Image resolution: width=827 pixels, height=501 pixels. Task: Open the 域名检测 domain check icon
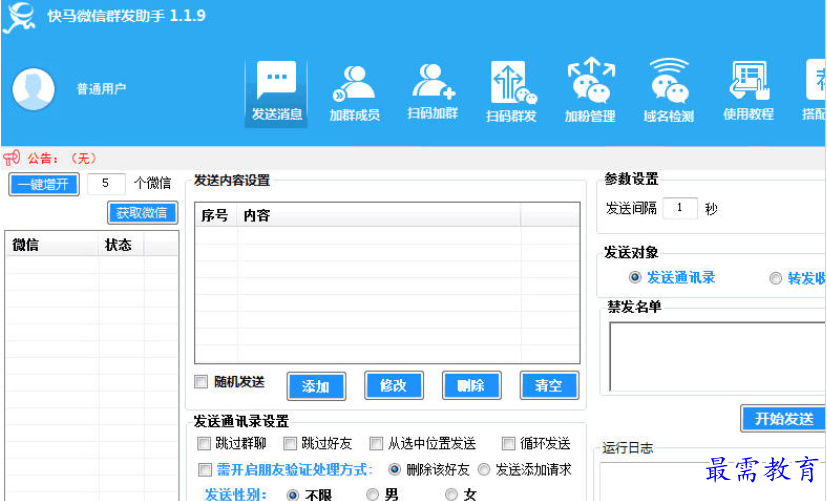coord(668,91)
